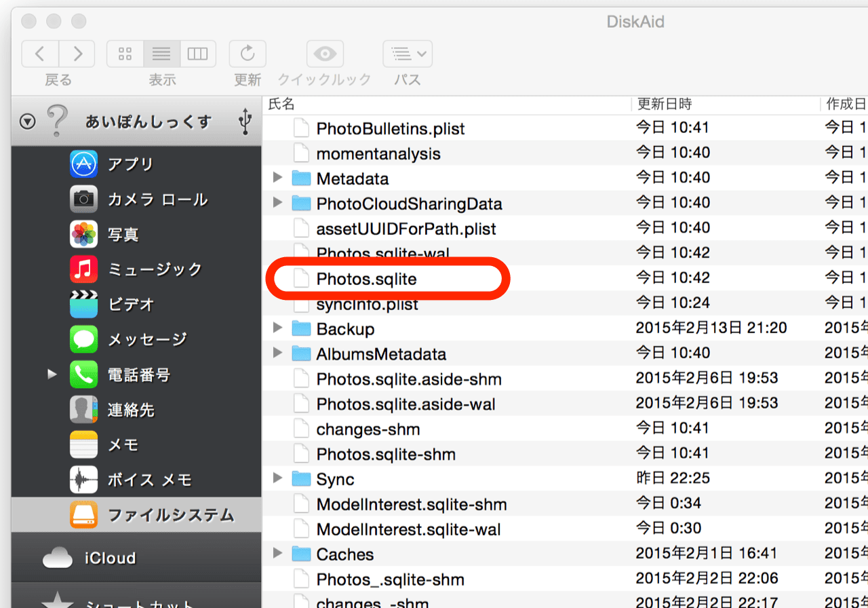Screen dimensions: 868x608
Task: Refresh with the 更新 toolbar button
Action: 248,54
